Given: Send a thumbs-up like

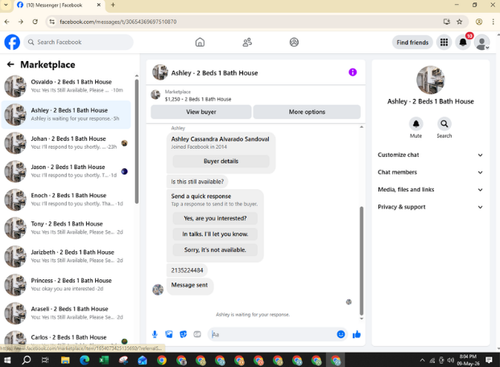Looking at the screenshot, I should 357,334.
